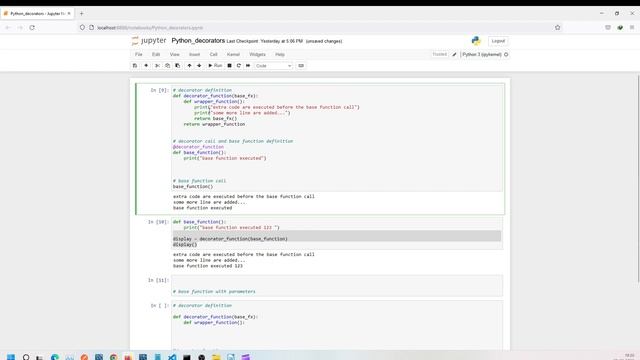Open the Edit menu
The height and width of the screenshot is (360, 640).
156,54
